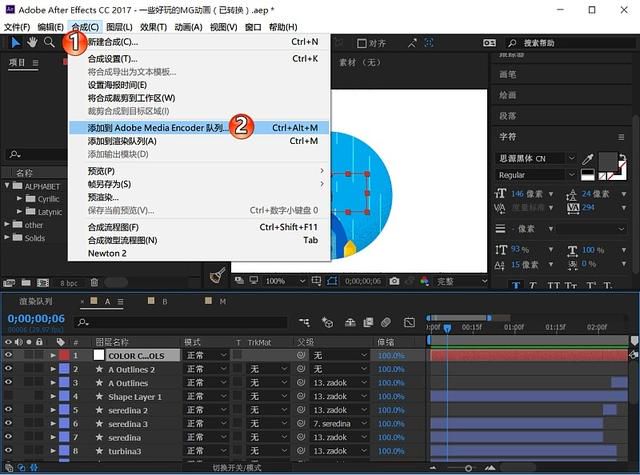This screenshot has height=475, width=640.
Task: Open 文件(F) menu
Action: pos(17,27)
